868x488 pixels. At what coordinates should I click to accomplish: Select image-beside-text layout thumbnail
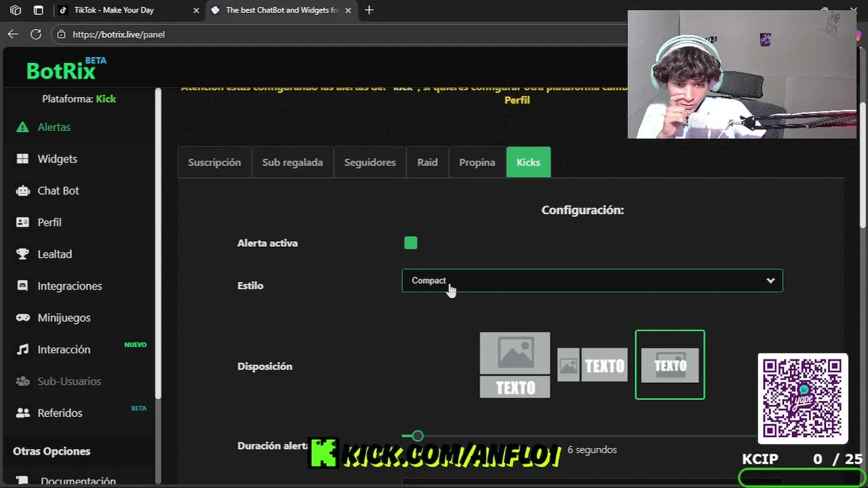[x=592, y=365]
